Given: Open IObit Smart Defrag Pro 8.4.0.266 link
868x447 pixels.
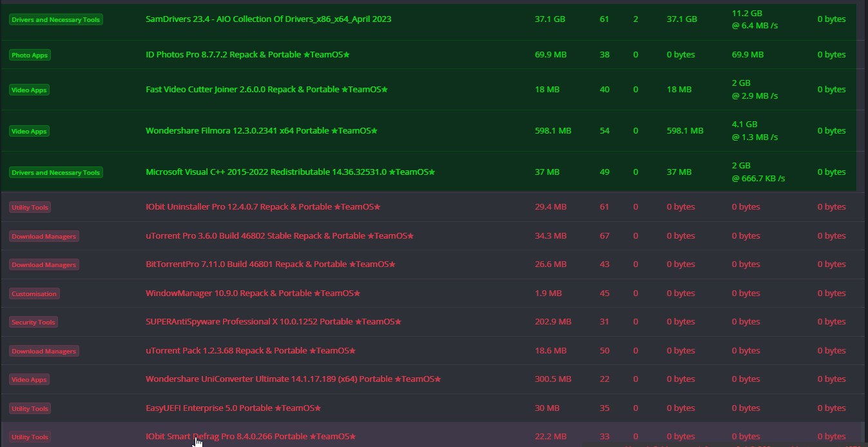Looking at the screenshot, I should coord(251,437).
